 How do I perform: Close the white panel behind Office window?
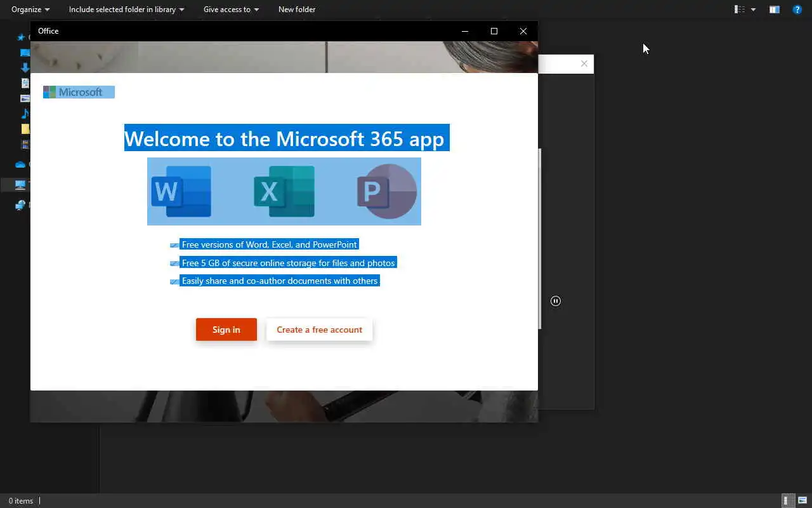coord(584,63)
